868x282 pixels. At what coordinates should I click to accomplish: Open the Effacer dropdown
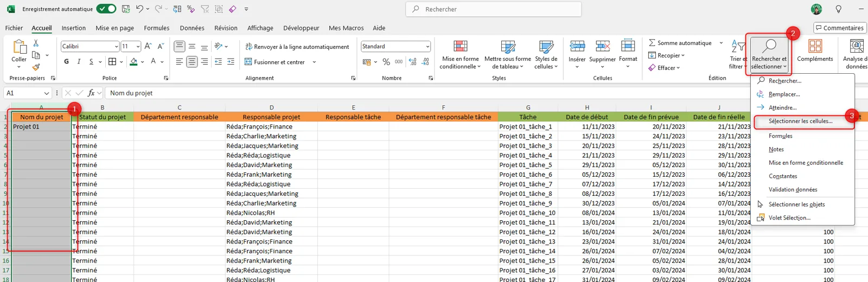coord(664,68)
